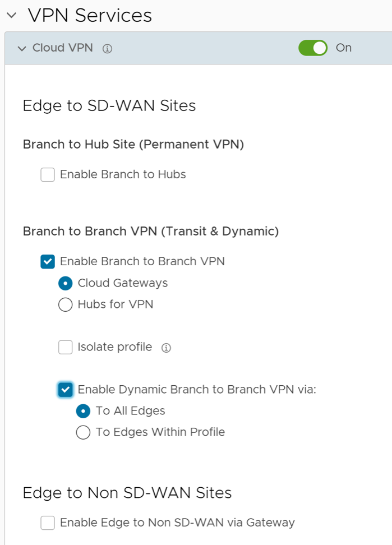Click the On label beside the toggle

point(343,48)
